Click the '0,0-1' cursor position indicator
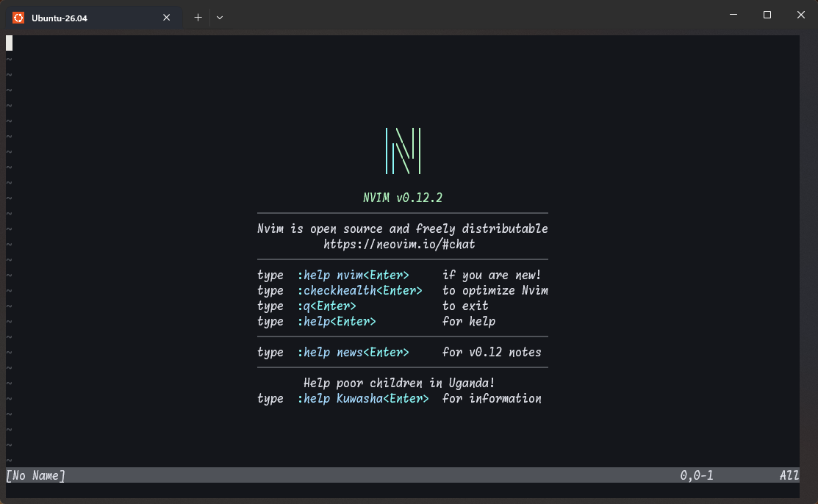 tap(697, 475)
